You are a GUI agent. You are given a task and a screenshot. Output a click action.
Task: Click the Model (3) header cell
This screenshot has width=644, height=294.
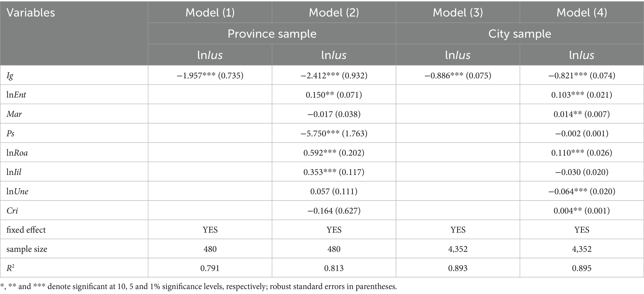(458, 12)
